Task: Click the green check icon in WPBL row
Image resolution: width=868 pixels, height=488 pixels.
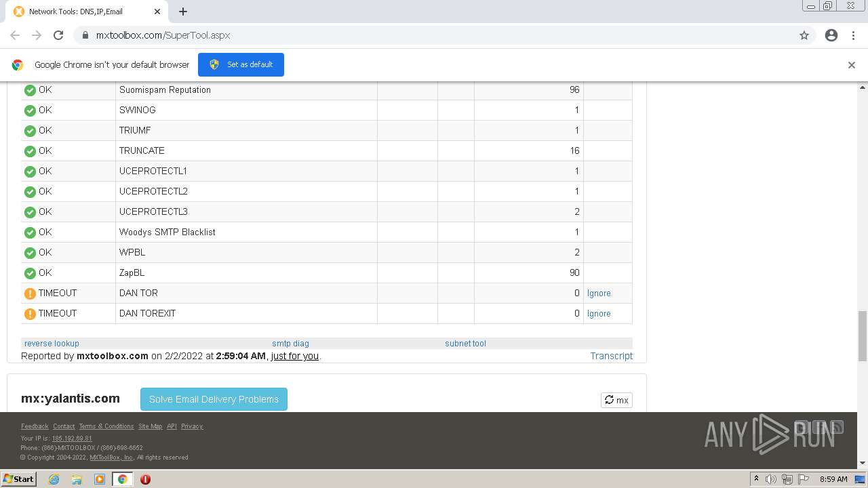Action: click(30, 253)
